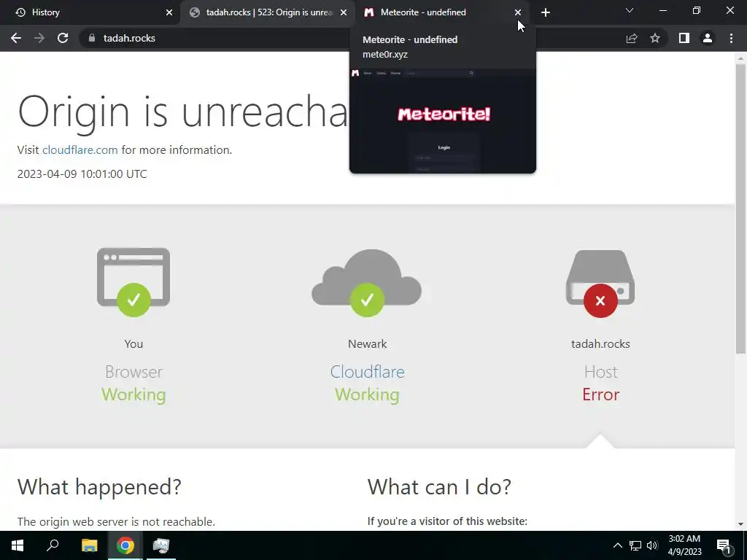Click the forward navigation arrow

point(39,38)
